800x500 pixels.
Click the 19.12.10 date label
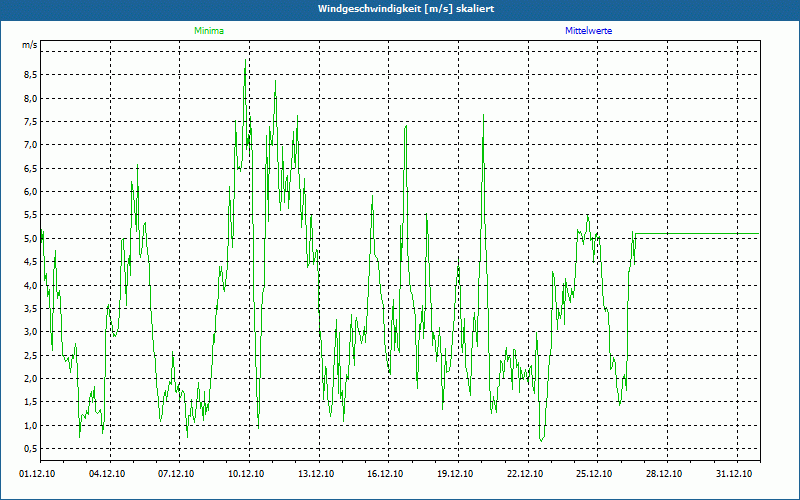(x=455, y=474)
